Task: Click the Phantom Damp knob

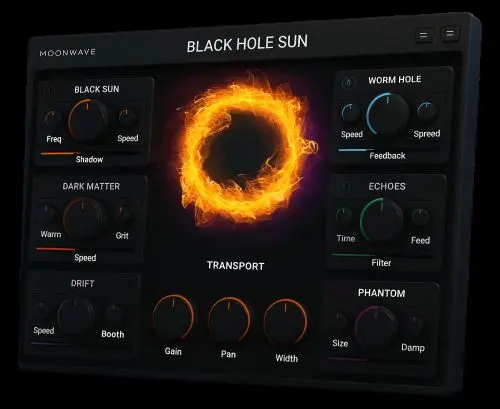Action: 415,325
